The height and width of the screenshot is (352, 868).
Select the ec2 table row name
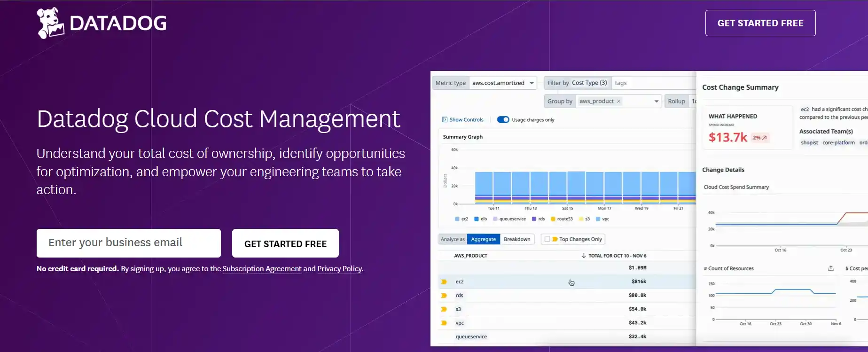pyautogui.click(x=460, y=282)
